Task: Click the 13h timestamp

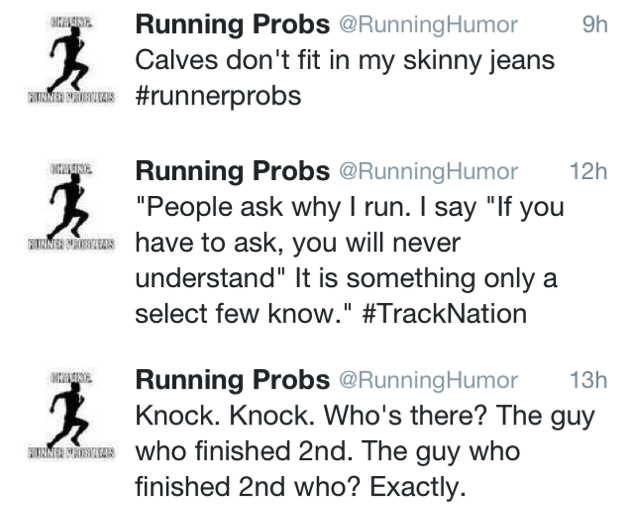Action: click(587, 381)
